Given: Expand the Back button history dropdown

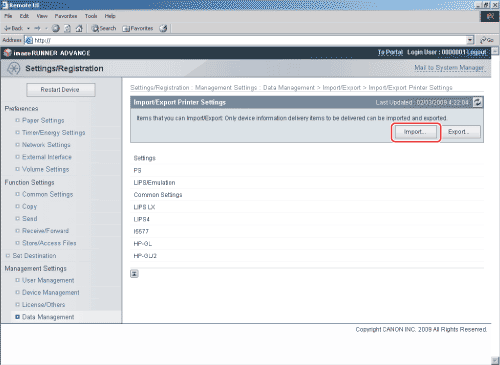Looking at the screenshot, I should tap(28, 29).
